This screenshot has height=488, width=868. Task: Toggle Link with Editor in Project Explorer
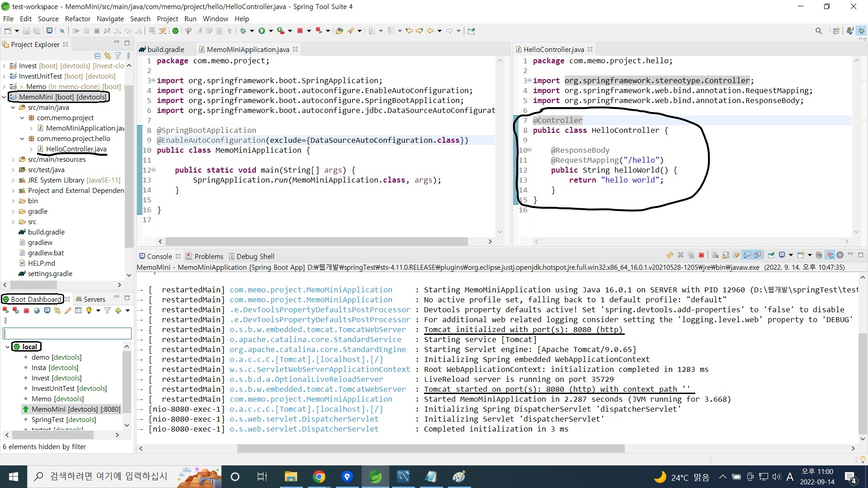[108, 56]
